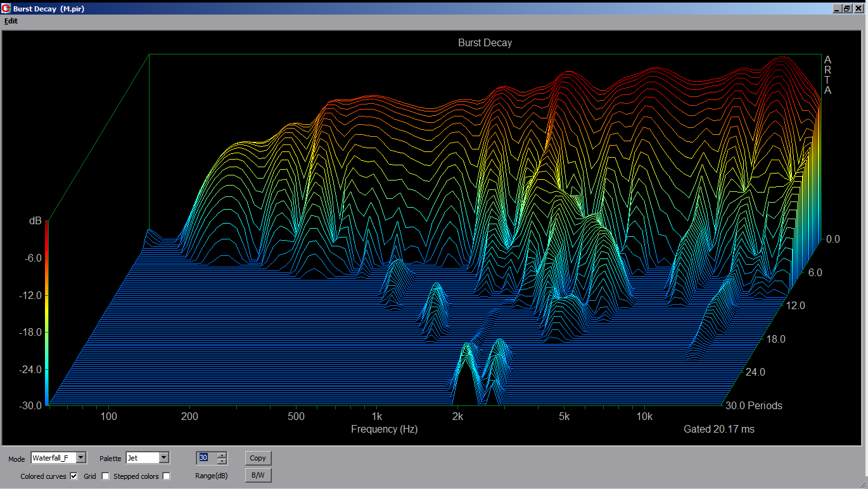This screenshot has height=489, width=868.
Task: Switch plot to B/W
Action: pyautogui.click(x=258, y=475)
